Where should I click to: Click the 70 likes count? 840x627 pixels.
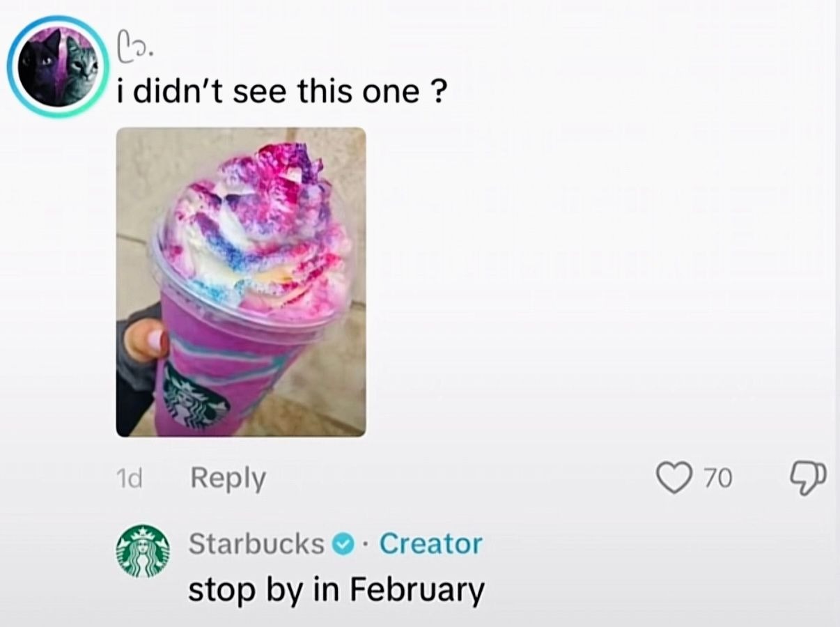coord(717,479)
